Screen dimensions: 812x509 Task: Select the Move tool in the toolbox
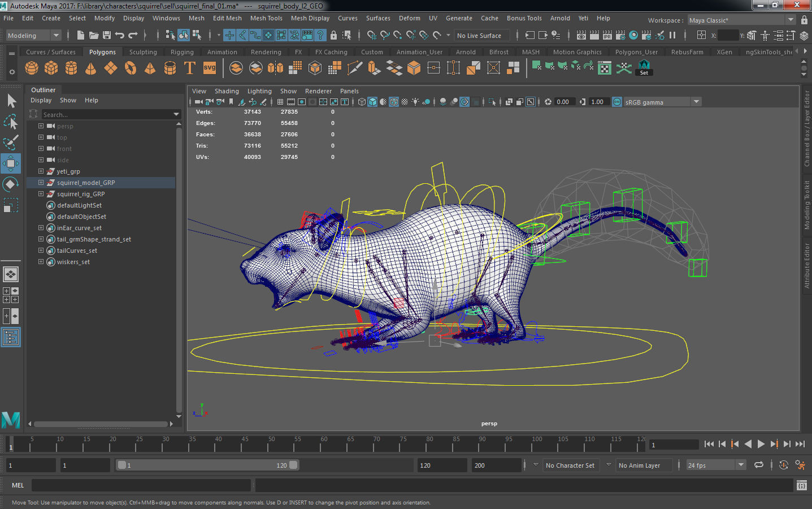(x=11, y=163)
